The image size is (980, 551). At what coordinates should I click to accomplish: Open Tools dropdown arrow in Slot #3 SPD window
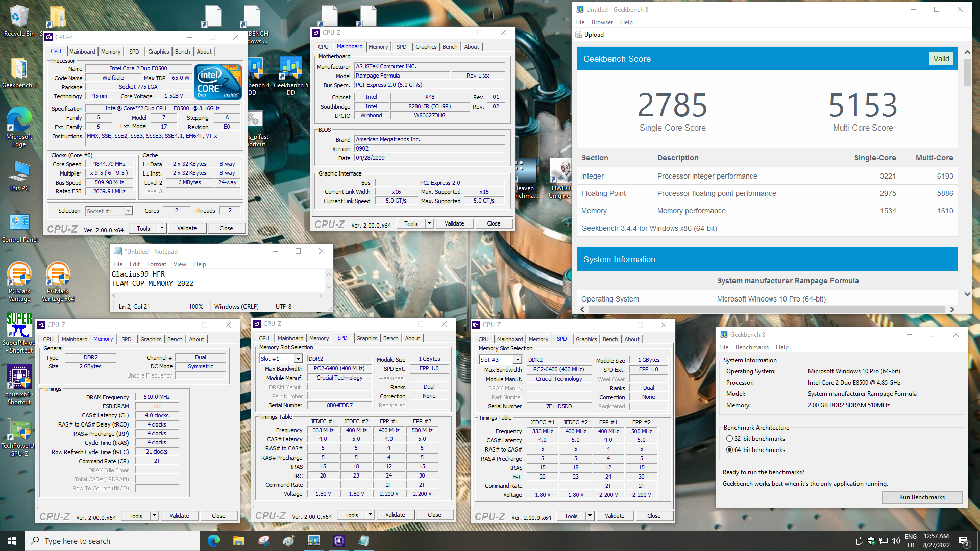click(x=590, y=516)
